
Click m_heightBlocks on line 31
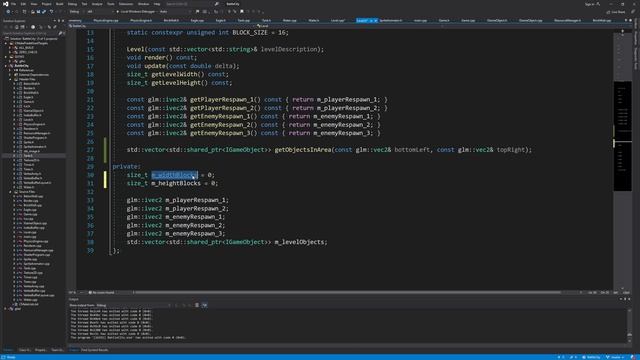[176, 183]
